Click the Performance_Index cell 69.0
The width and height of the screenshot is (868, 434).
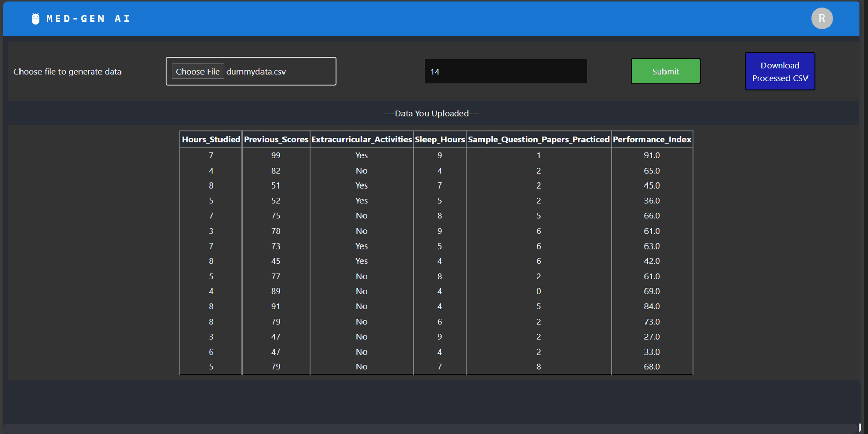click(652, 292)
